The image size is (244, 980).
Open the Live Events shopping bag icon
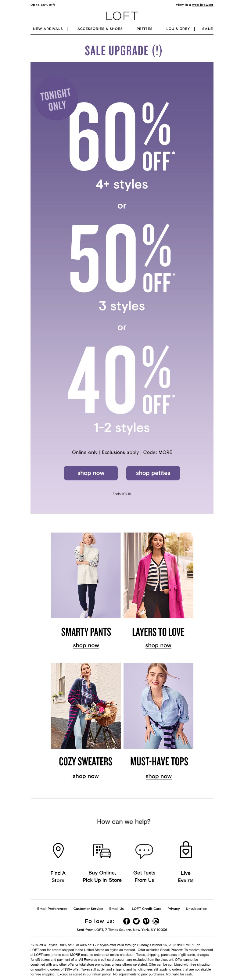186,850
